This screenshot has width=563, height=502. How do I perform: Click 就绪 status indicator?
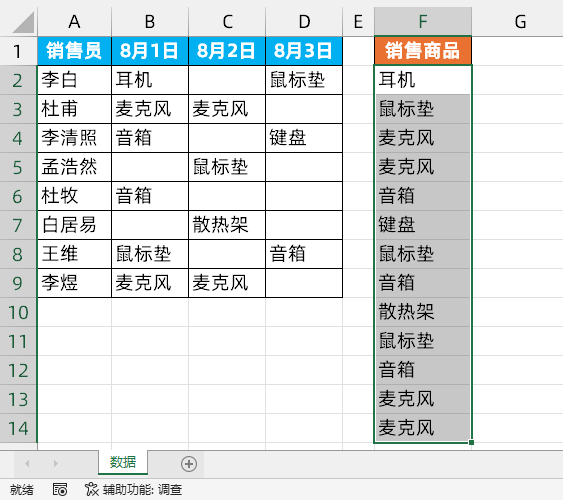pyautogui.click(x=22, y=490)
